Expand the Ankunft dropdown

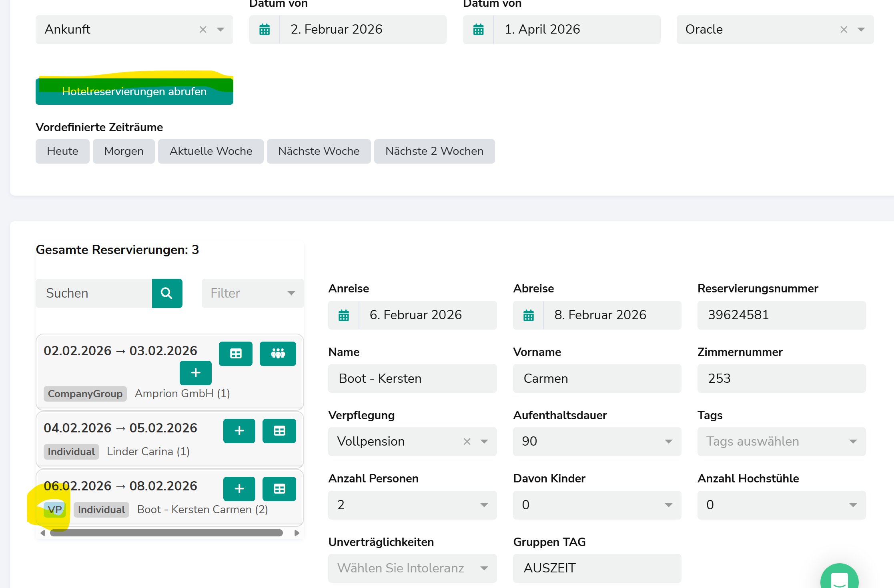point(220,30)
